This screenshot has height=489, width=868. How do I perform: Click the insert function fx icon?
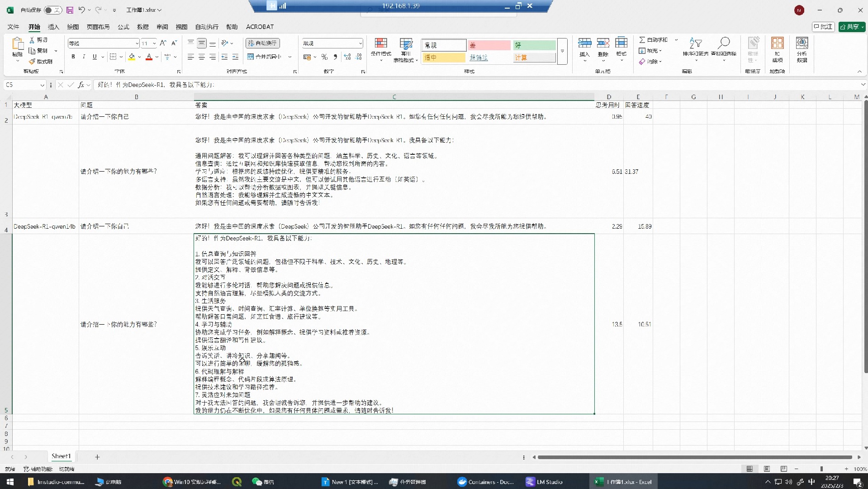tap(81, 85)
